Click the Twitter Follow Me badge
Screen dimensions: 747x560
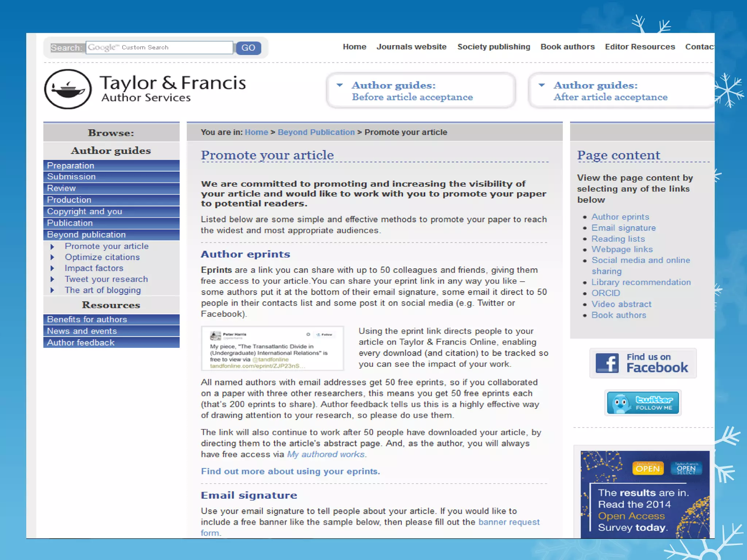(x=643, y=403)
